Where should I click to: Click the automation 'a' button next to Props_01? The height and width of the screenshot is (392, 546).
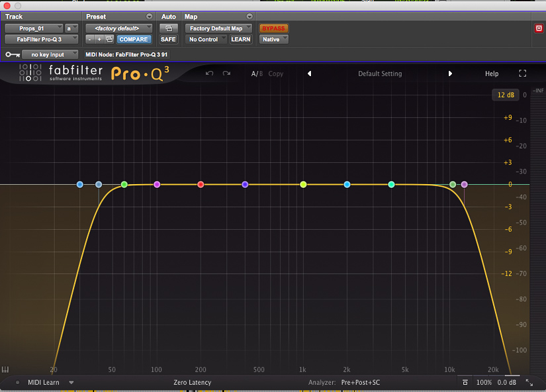pyautogui.click(x=70, y=28)
